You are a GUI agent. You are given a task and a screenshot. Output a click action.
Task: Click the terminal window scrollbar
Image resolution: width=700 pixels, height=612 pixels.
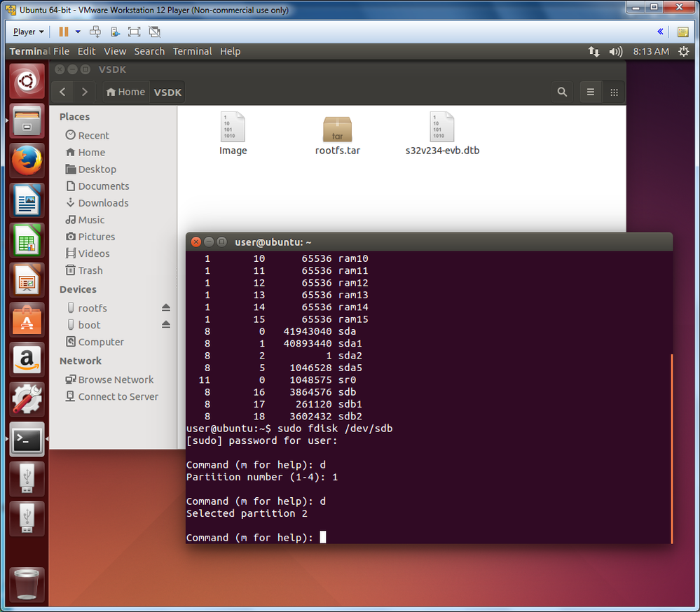pos(671,448)
